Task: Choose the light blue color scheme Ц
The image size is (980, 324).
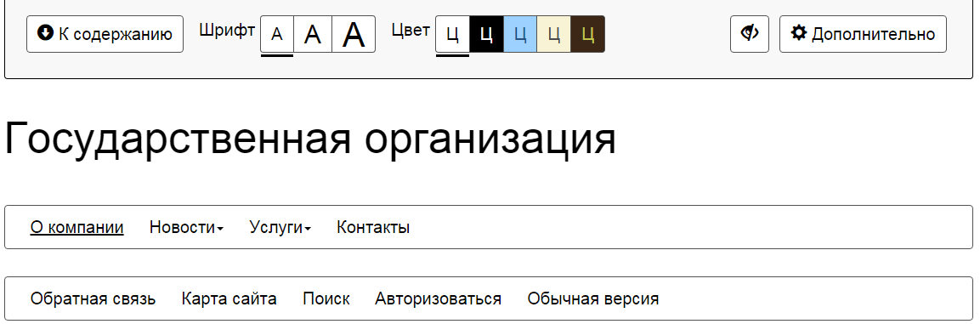Action: pos(520,34)
